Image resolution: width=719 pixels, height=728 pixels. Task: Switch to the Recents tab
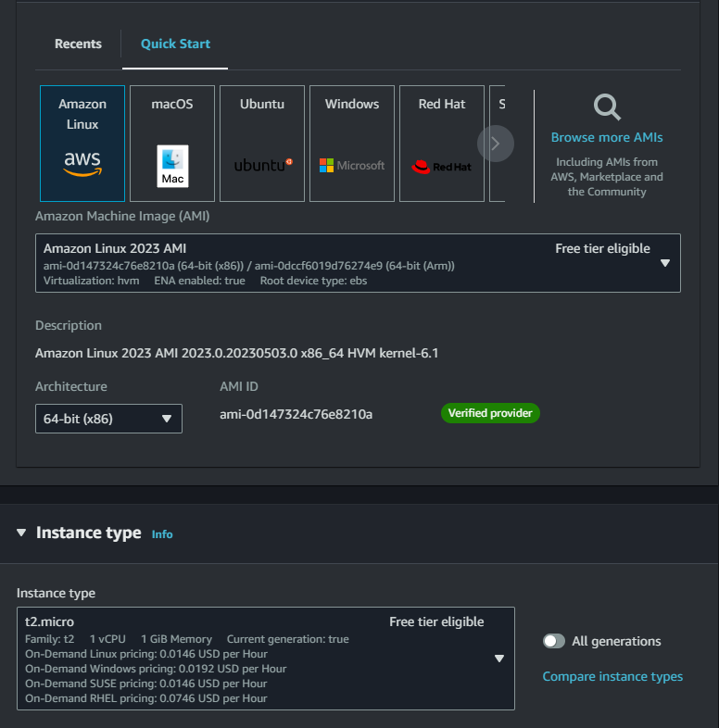[78, 44]
